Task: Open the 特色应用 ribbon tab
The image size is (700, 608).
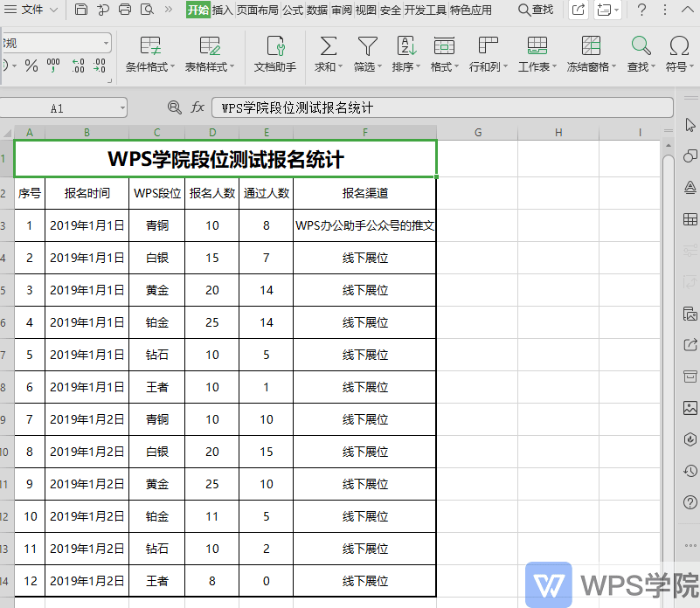Action: point(471,10)
